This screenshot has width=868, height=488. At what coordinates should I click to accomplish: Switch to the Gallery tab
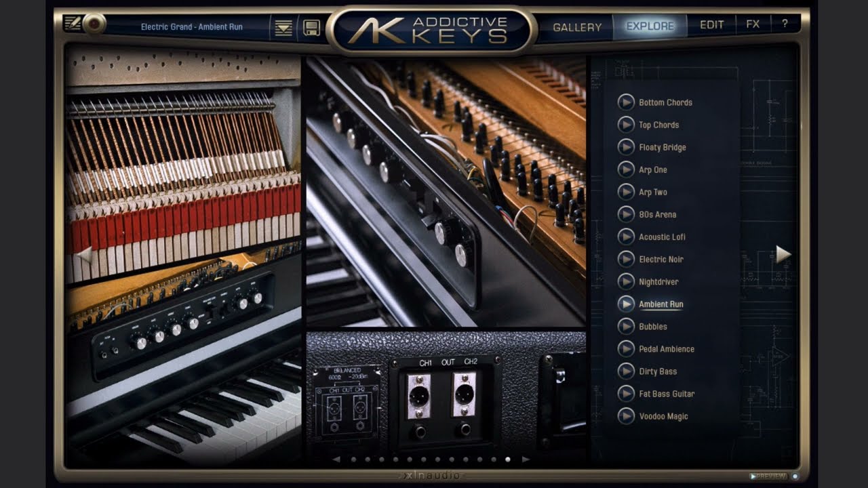coord(577,27)
